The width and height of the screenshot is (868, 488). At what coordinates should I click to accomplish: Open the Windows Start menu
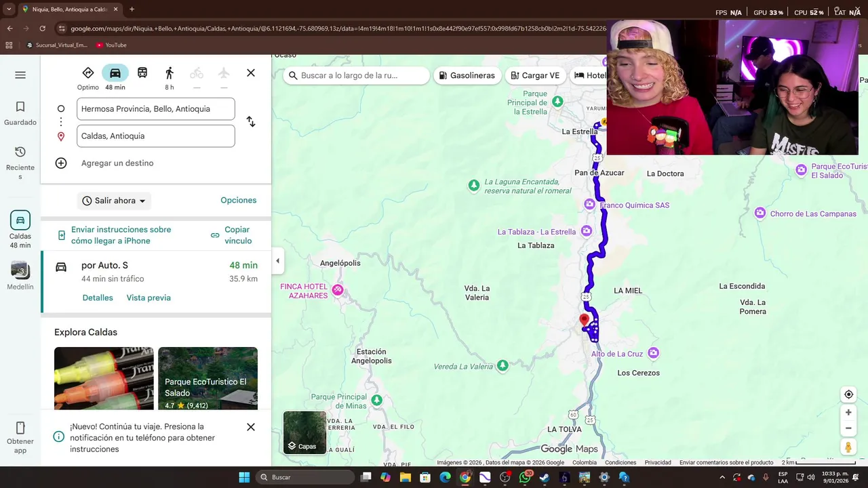coord(244,477)
